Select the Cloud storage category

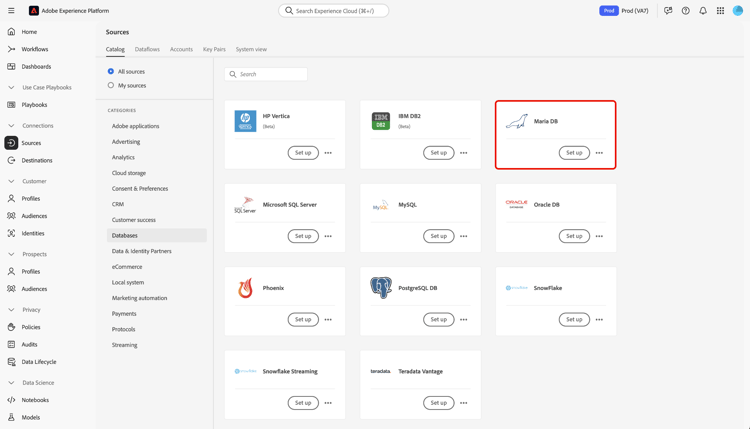tap(129, 173)
